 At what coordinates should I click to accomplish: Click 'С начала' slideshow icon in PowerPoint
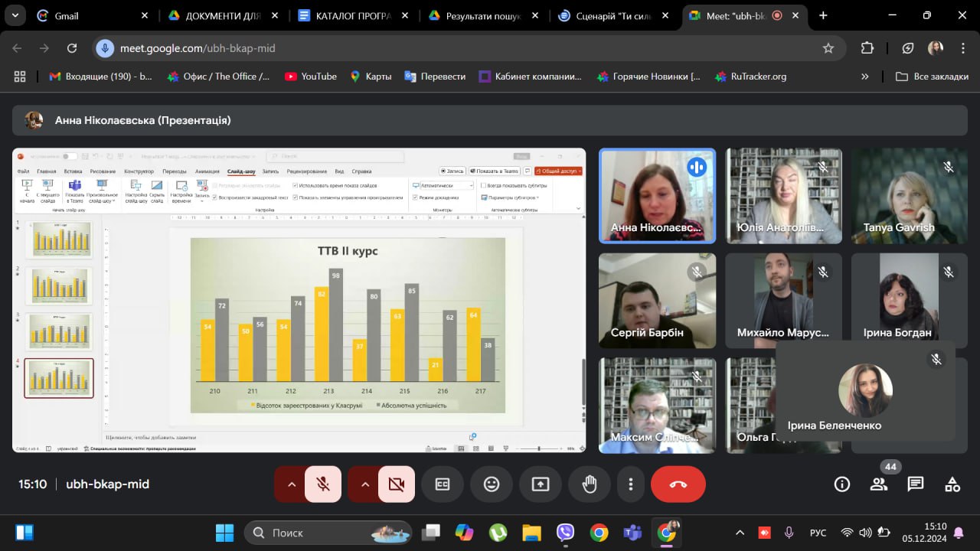pos(27,191)
